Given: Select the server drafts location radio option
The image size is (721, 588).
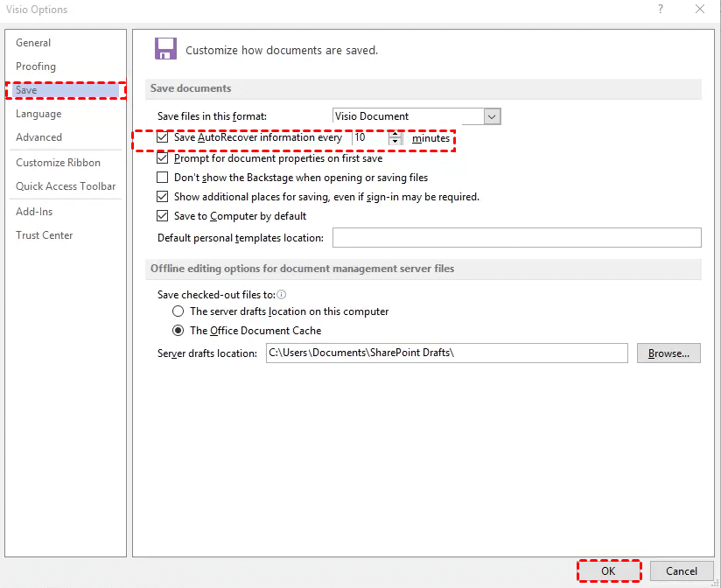Looking at the screenshot, I should (178, 311).
